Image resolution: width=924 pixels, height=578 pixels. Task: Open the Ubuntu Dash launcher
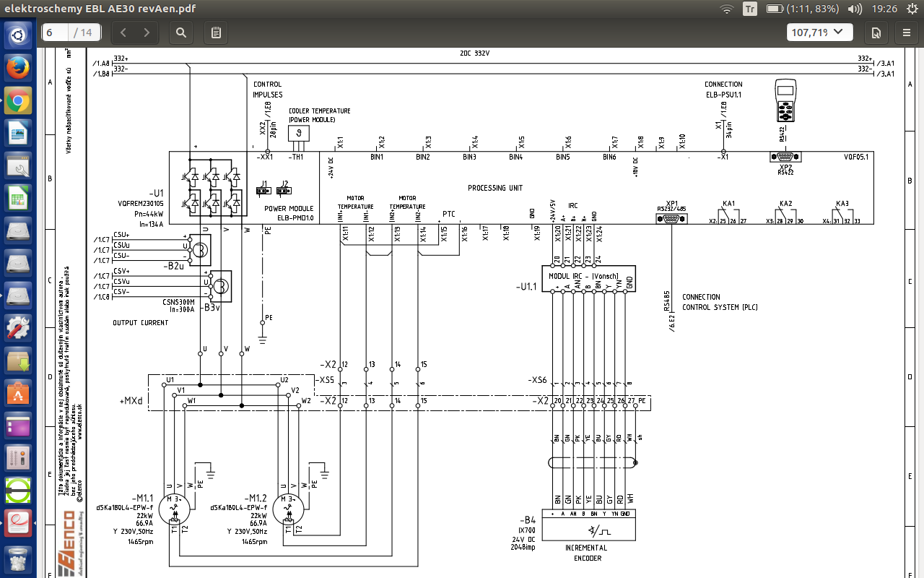click(x=18, y=34)
